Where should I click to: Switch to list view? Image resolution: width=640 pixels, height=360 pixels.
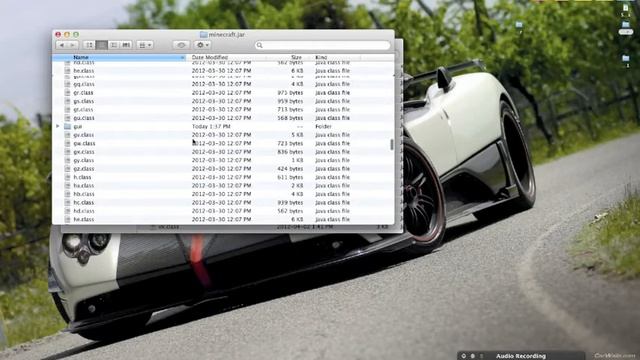coord(102,45)
